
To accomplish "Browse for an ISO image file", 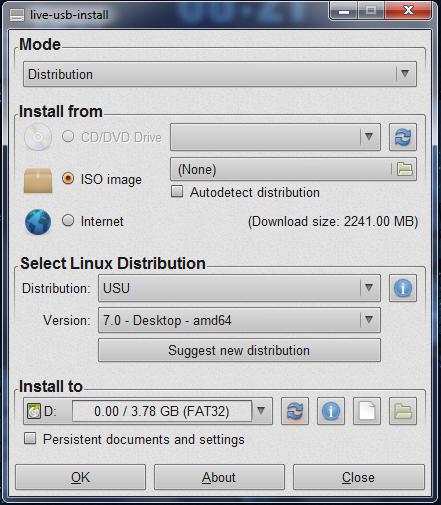I will pyautogui.click(x=404, y=169).
